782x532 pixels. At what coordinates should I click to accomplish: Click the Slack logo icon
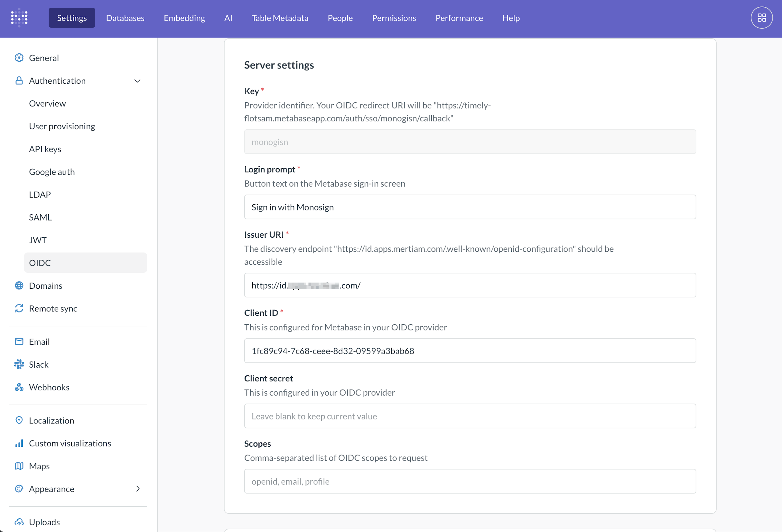(x=19, y=364)
